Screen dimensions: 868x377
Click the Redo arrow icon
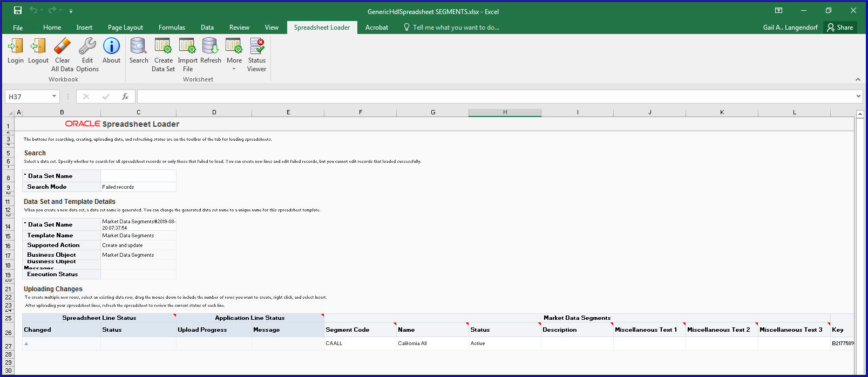[52, 10]
